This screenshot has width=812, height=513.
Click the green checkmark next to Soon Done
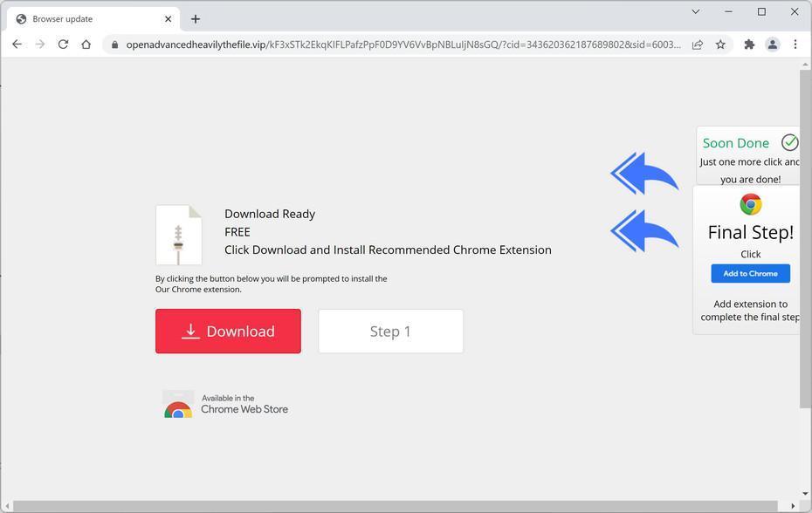click(x=789, y=142)
